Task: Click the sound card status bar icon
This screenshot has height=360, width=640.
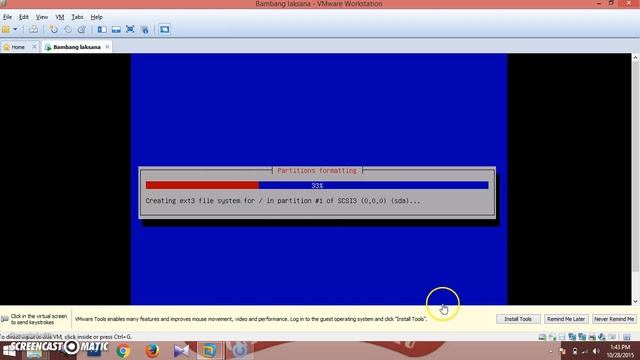Action: point(602,337)
